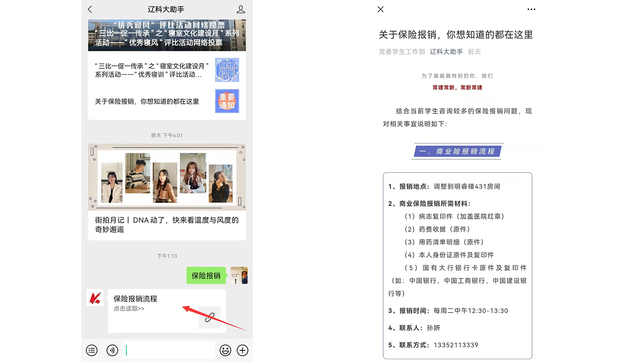Open the street photography collage image
Image resolution: width=644 pixels, height=362 pixels.
[x=167, y=177]
